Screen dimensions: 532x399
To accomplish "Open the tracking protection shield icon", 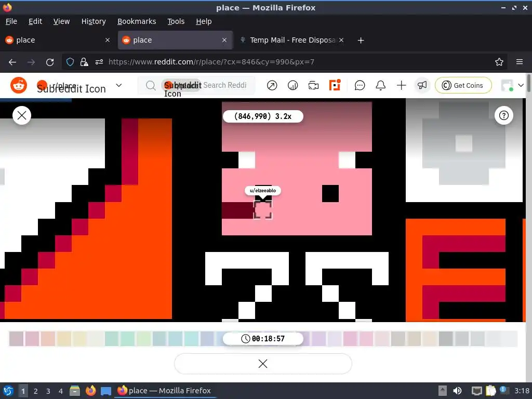I will [x=70, y=62].
